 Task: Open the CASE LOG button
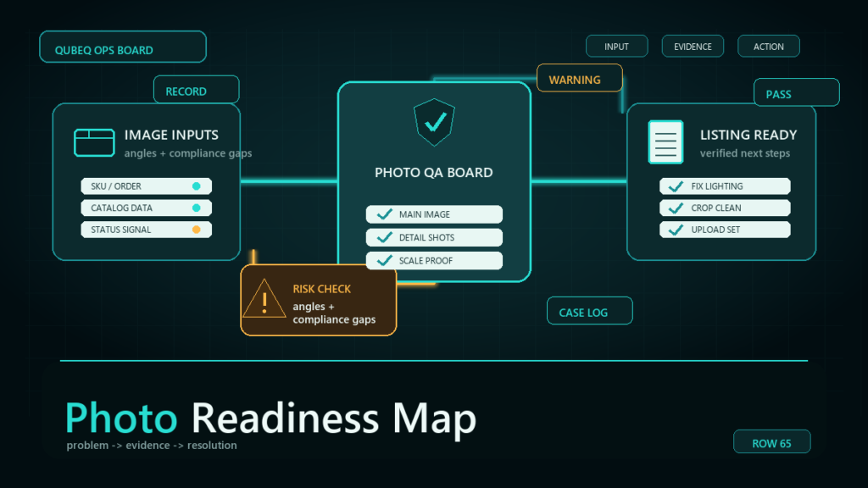590,311
